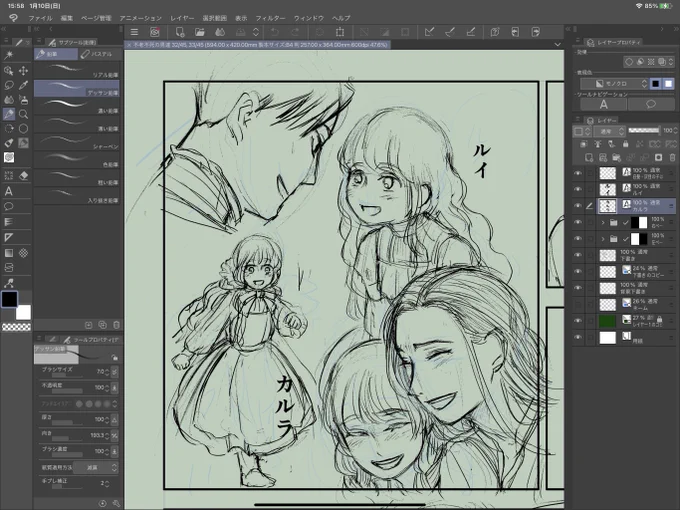Hide the ルイ layer
Screen dimensions: 680x510
click(x=578, y=190)
